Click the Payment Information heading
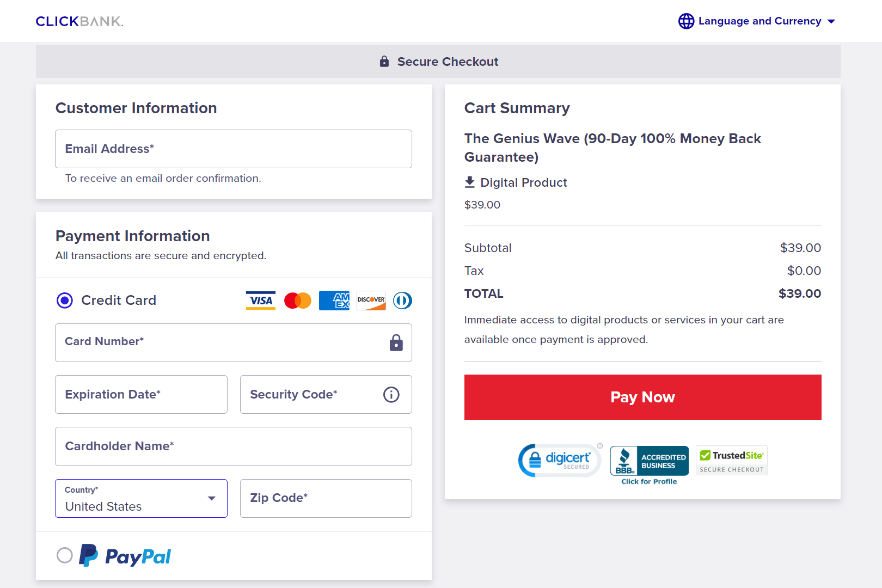 133,236
